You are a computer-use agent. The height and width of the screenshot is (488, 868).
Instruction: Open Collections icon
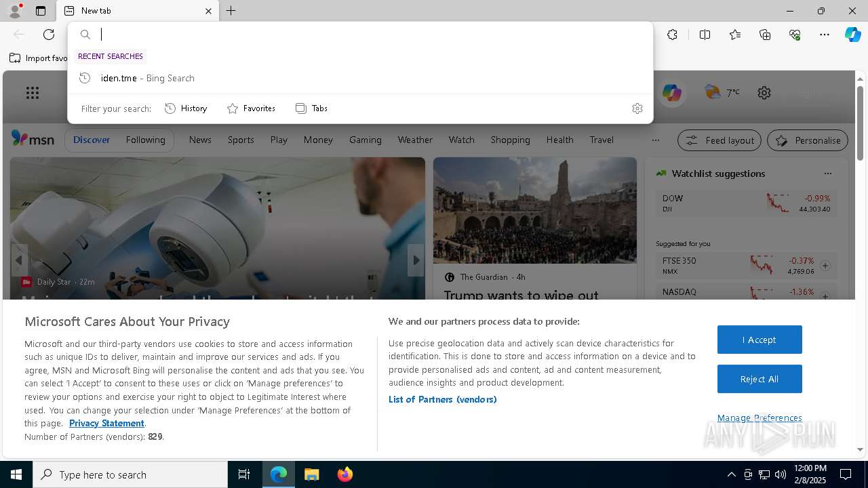pos(765,35)
